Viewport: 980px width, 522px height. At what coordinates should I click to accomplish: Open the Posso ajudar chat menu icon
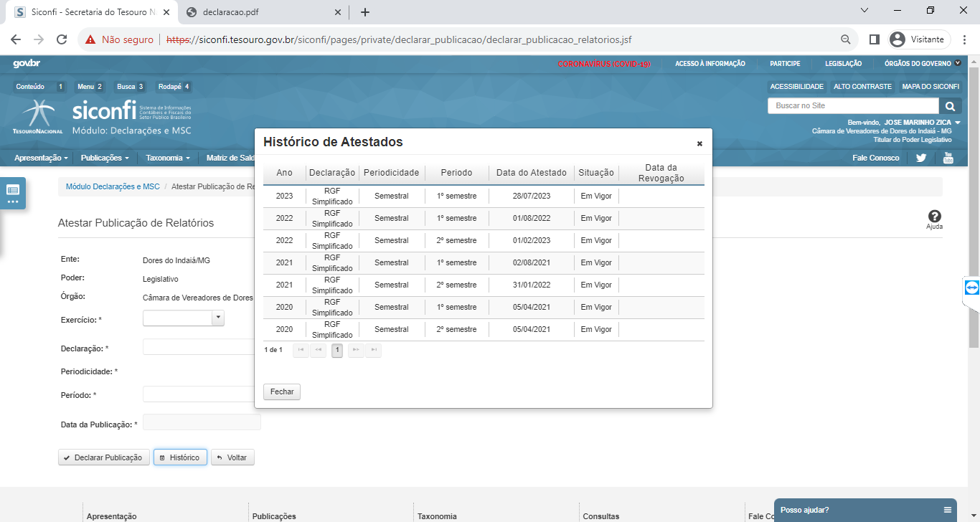point(947,510)
